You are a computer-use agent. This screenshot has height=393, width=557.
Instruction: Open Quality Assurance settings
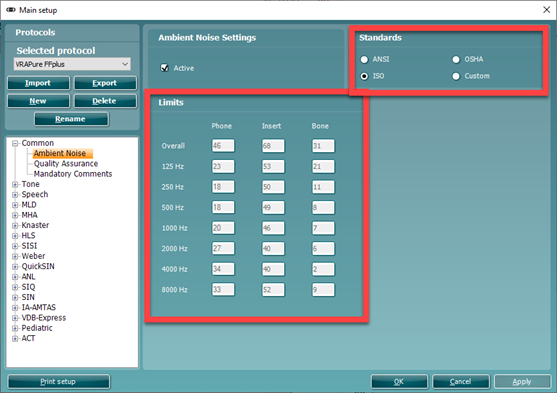66,163
